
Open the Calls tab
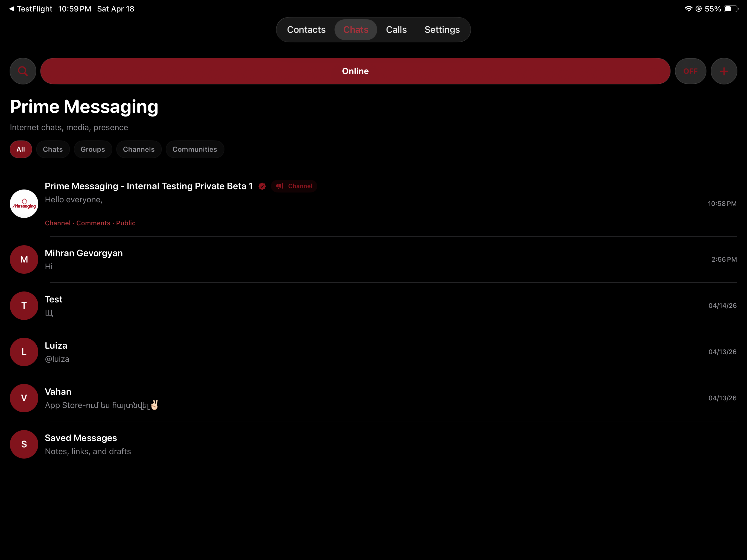point(396,30)
